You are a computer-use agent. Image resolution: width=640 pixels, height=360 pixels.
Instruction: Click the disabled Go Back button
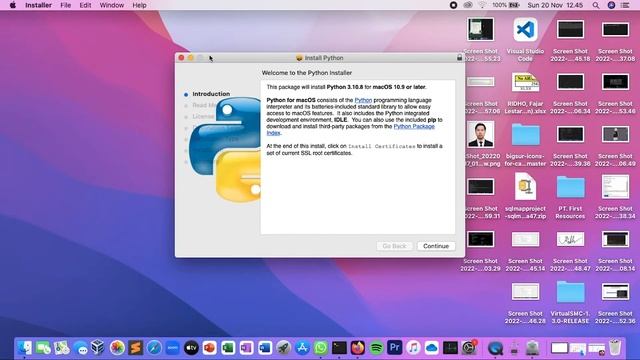click(x=394, y=246)
